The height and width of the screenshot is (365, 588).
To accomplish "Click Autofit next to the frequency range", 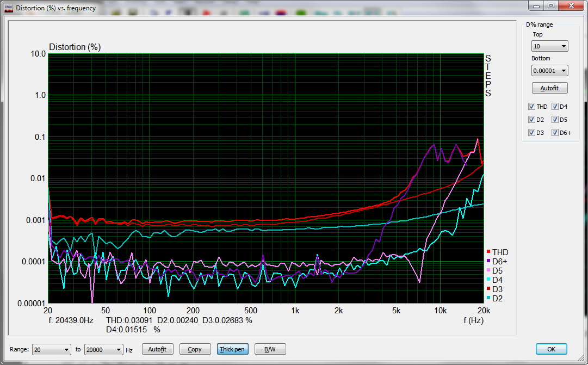I will [157, 349].
